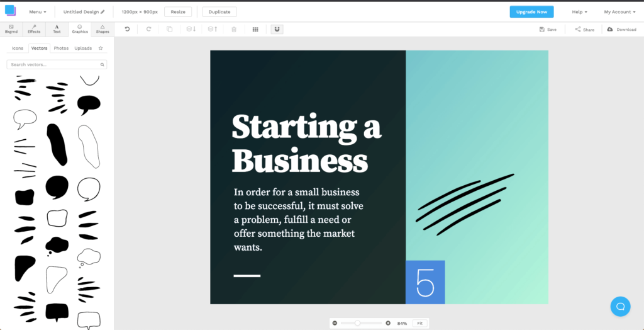Click the Search vectors input field
Image resolution: width=644 pixels, height=330 pixels.
54,64
